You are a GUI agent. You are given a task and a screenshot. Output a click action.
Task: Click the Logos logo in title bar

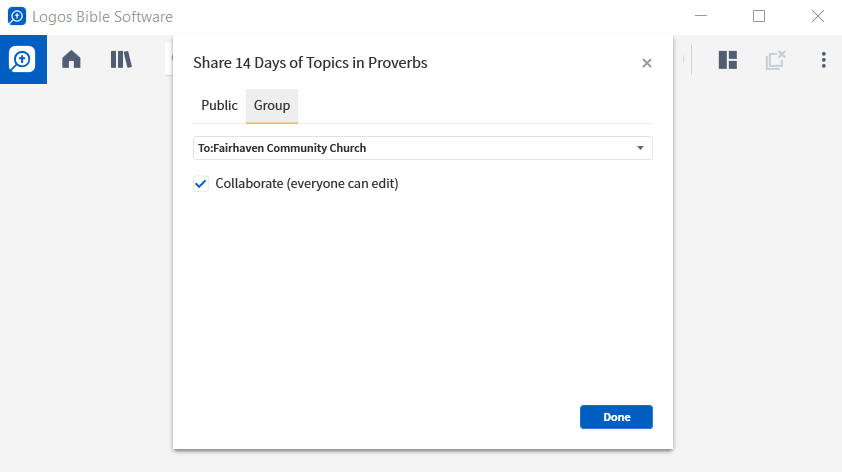[17, 16]
